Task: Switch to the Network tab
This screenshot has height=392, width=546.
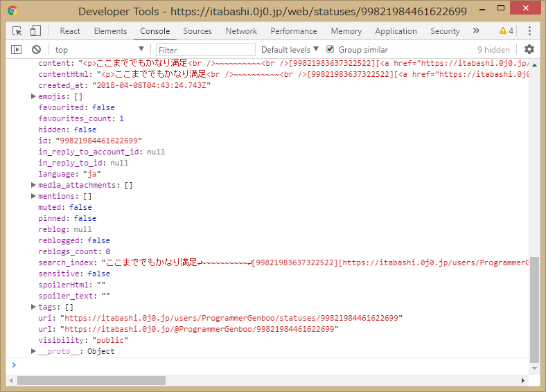Action: click(241, 31)
